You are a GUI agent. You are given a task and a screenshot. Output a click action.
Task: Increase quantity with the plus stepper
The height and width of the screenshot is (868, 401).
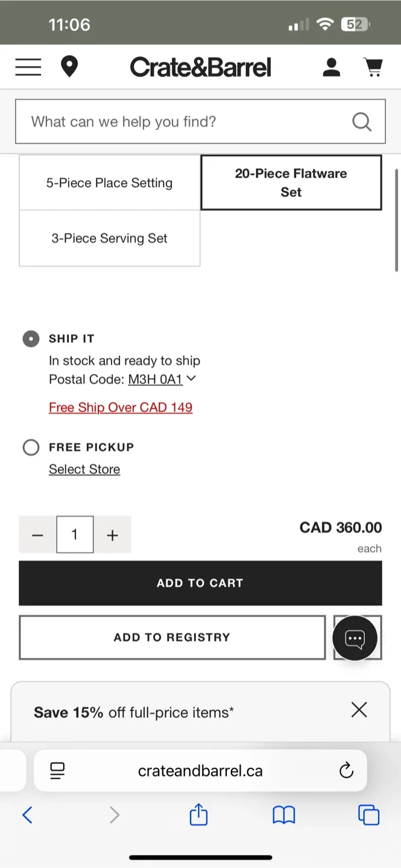tap(112, 535)
